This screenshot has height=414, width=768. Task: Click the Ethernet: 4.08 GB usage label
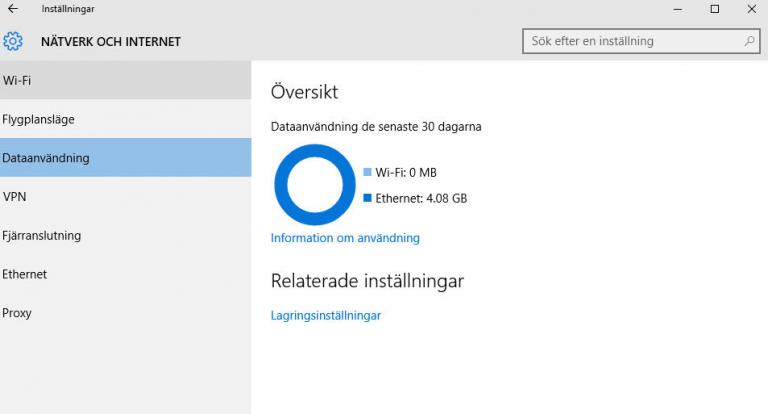point(421,198)
